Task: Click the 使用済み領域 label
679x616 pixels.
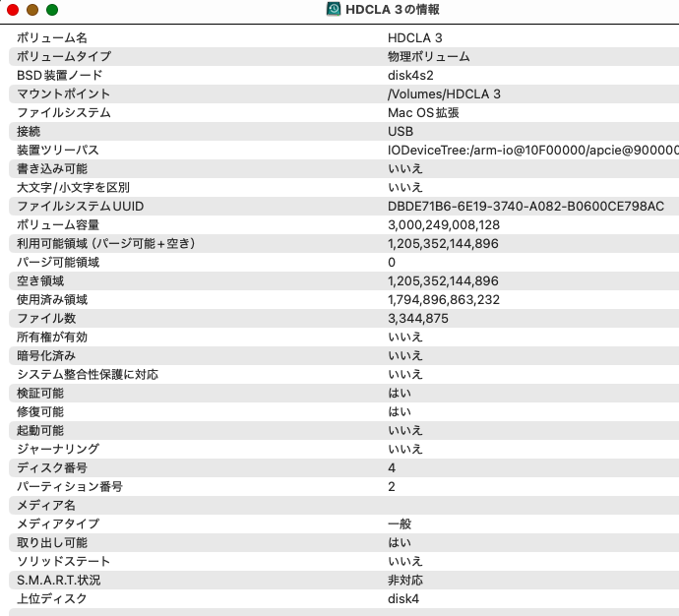Action: click(x=52, y=299)
